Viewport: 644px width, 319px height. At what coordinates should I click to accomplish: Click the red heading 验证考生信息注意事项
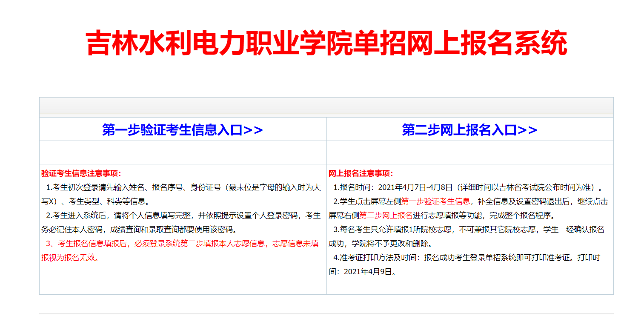click(x=81, y=173)
